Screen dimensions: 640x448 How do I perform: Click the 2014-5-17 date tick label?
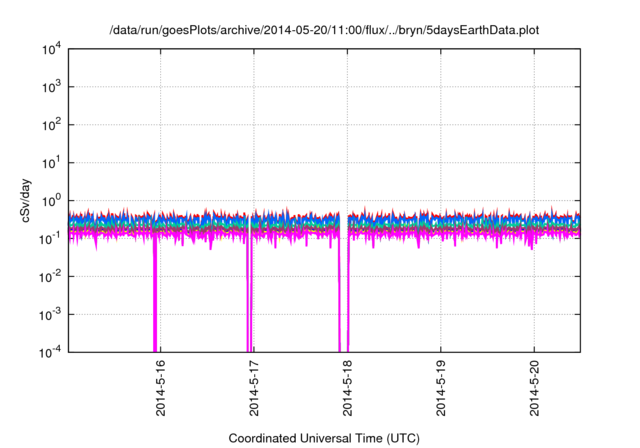tap(254, 388)
